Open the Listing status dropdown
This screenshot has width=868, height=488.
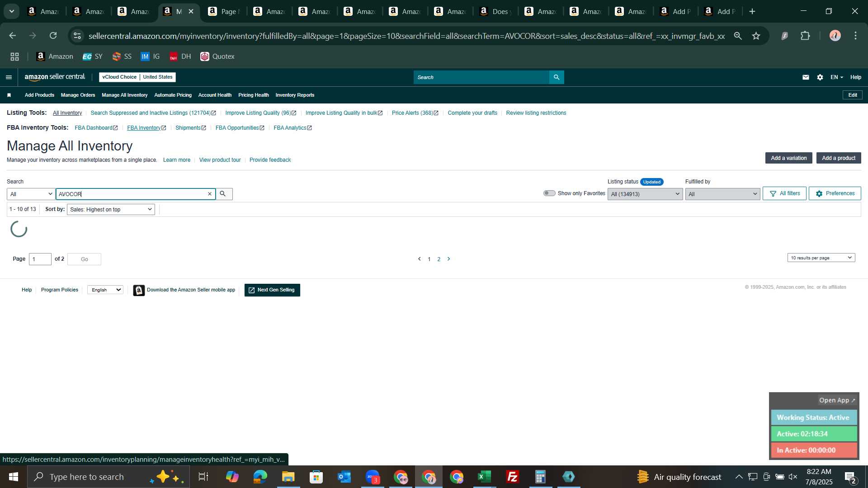645,194
